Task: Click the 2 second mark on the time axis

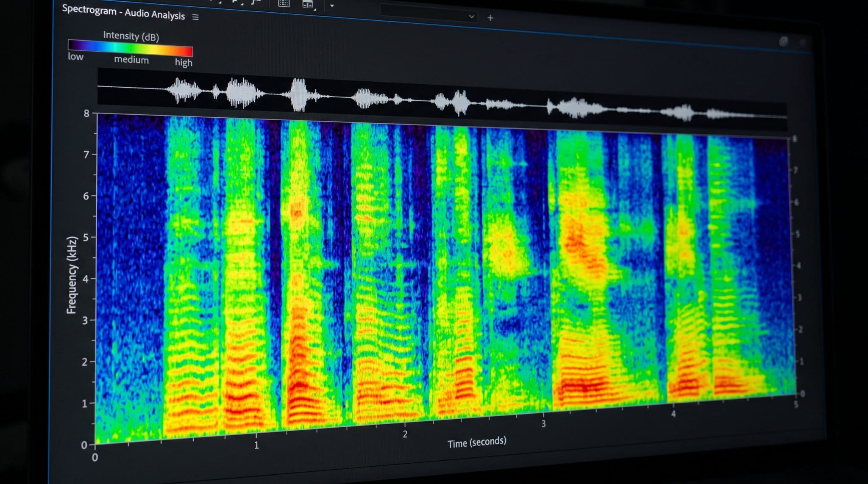Action: click(x=405, y=434)
